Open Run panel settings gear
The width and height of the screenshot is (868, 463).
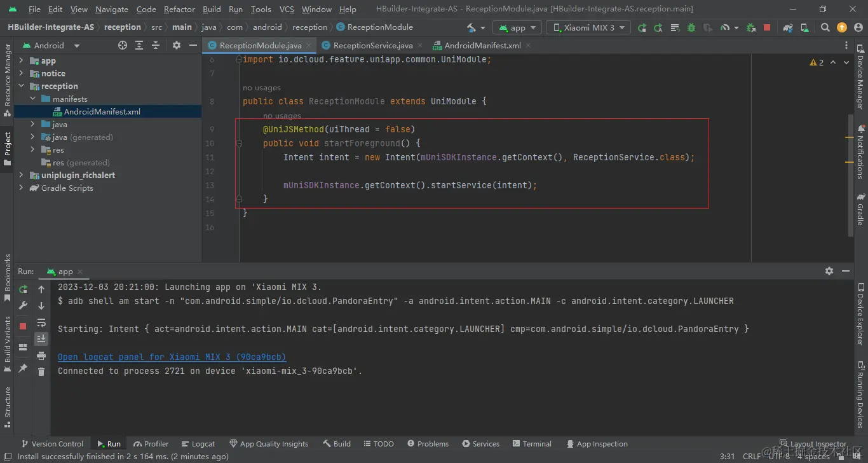click(x=829, y=271)
